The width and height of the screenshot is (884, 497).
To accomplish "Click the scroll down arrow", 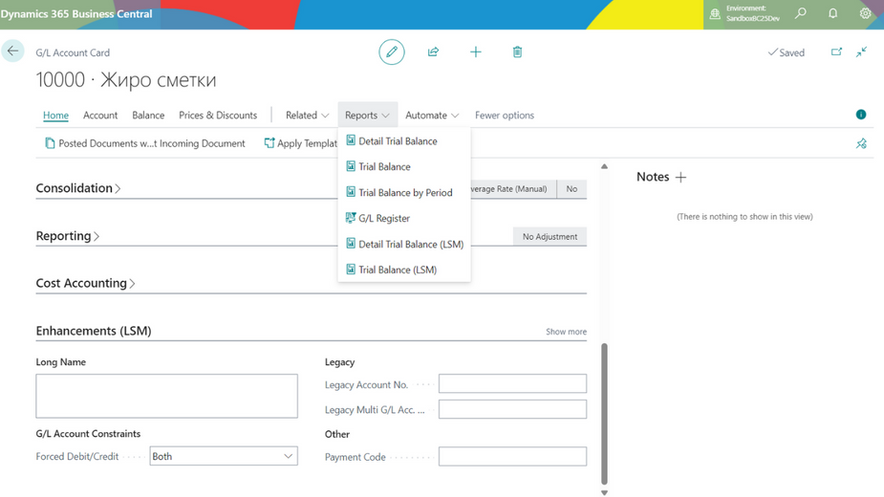I will 604,492.
